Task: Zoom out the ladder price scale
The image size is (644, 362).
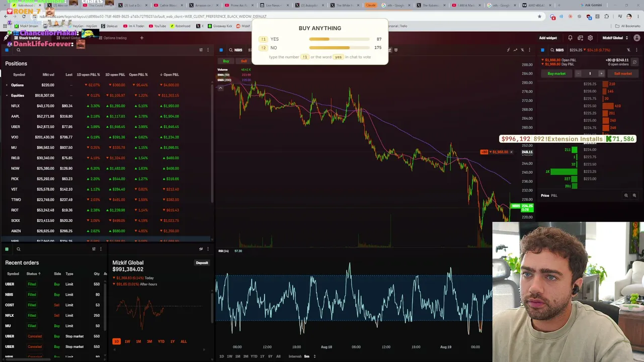Action: coord(626,195)
